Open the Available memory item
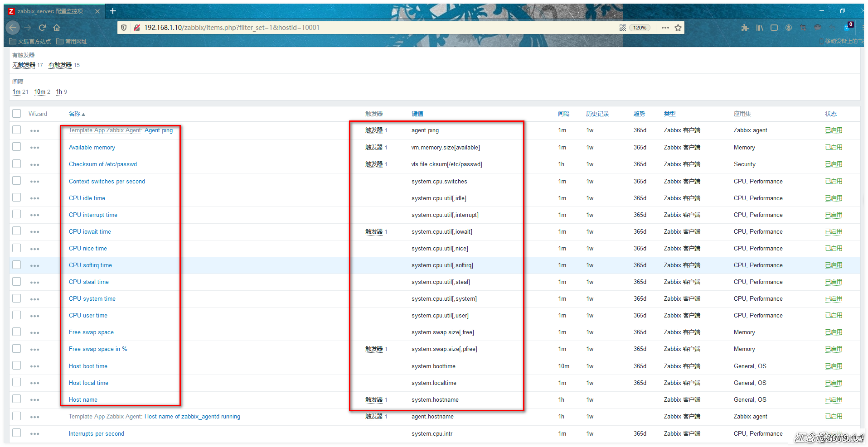Viewport: 868px width, 447px height. click(x=92, y=148)
